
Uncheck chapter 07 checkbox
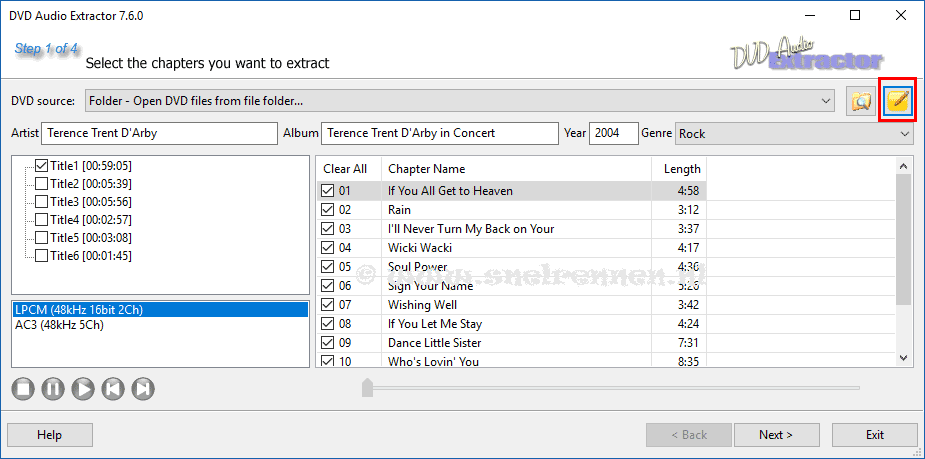327,305
